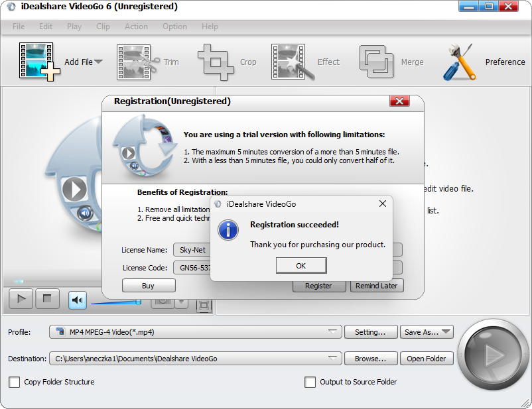Click OK in Registration succeeded dialog

[301, 266]
